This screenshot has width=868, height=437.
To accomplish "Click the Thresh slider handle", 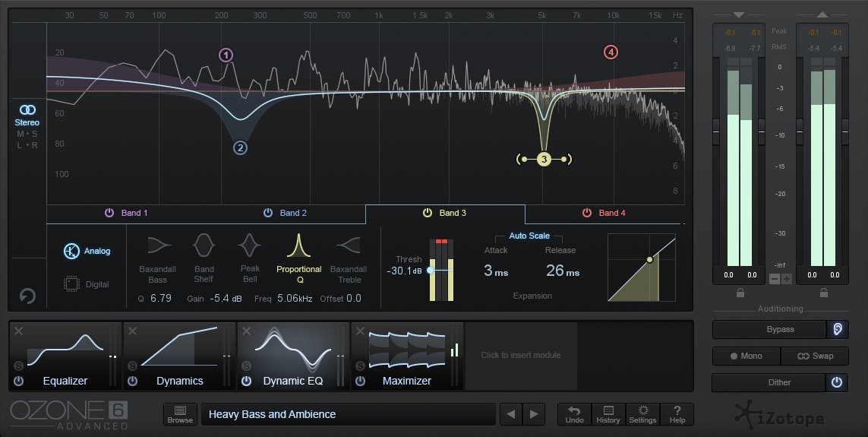I will click(x=431, y=270).
